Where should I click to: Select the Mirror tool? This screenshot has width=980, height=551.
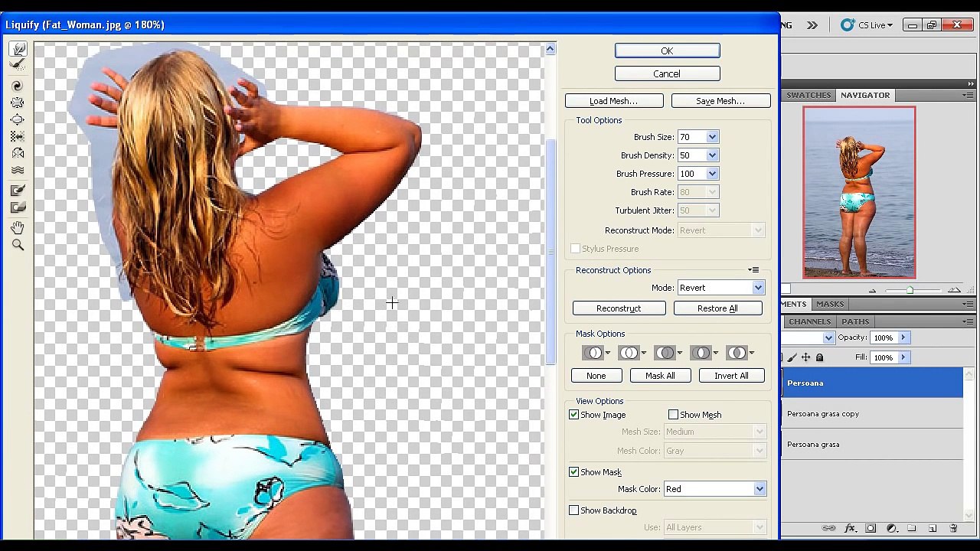click(18, 153)
